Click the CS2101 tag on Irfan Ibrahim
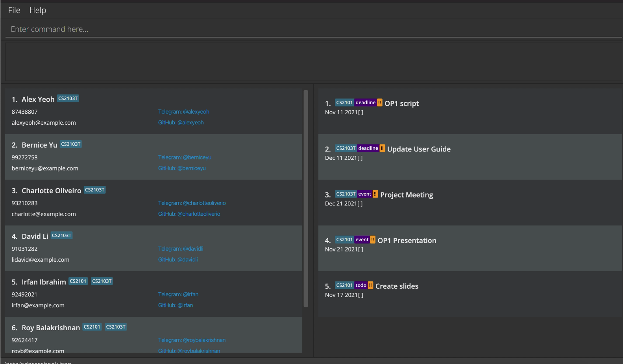The height and width of the screenshot is (364, 623). [x=78, y=281]
